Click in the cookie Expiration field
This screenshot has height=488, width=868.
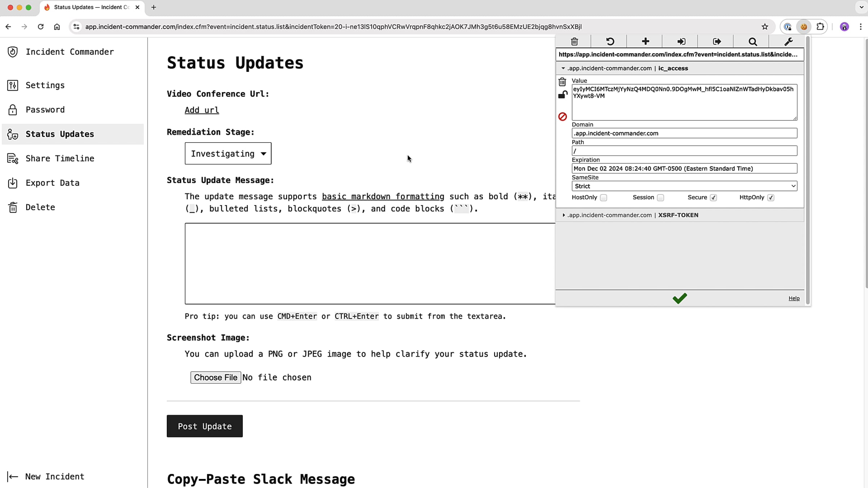click(x=684, y=168)
